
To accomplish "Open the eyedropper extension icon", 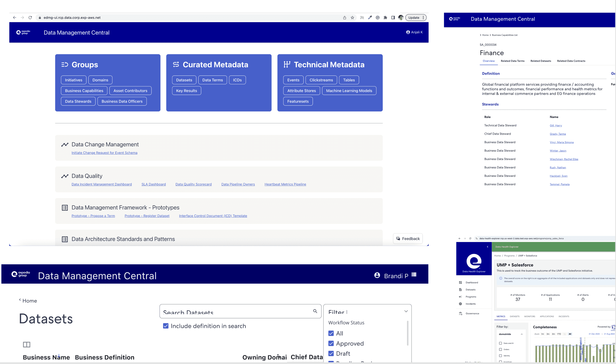I will click(x=370, y=18).
